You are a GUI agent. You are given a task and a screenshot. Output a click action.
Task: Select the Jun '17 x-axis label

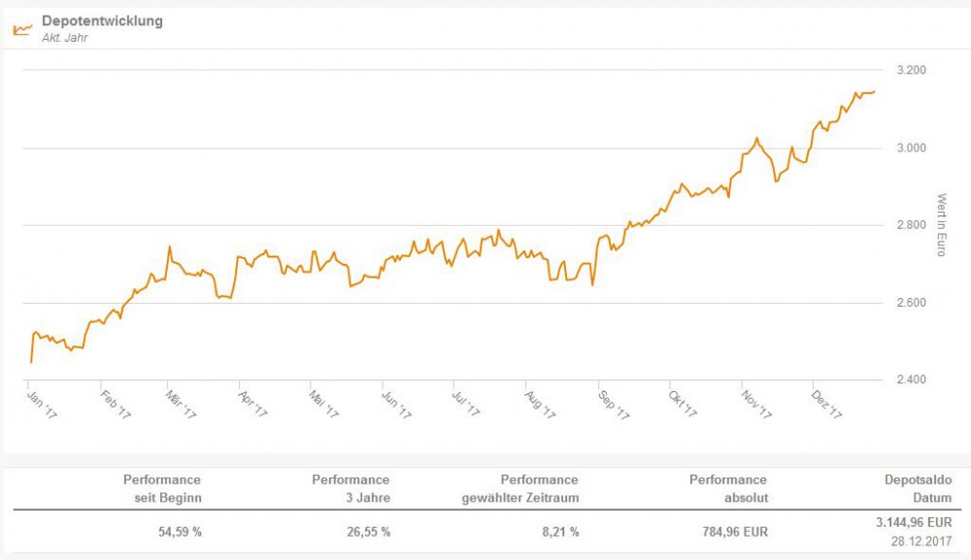pyautogui.click(x=398, y=404)
